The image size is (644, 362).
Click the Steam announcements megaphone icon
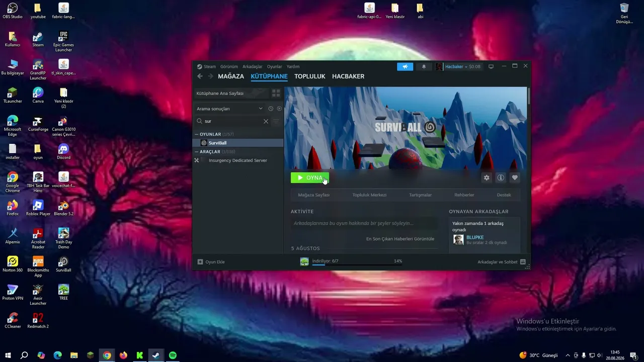(x=405, y=66)
